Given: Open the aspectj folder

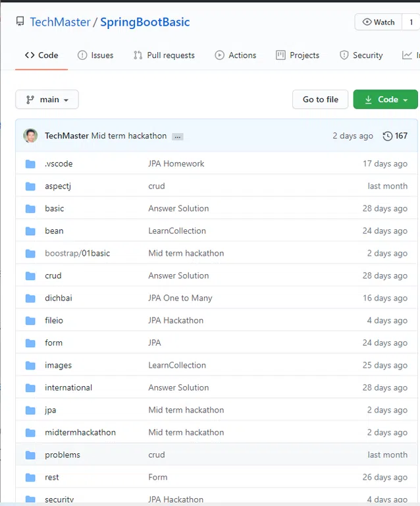Looking at the screenshot, I should (58, 186).
